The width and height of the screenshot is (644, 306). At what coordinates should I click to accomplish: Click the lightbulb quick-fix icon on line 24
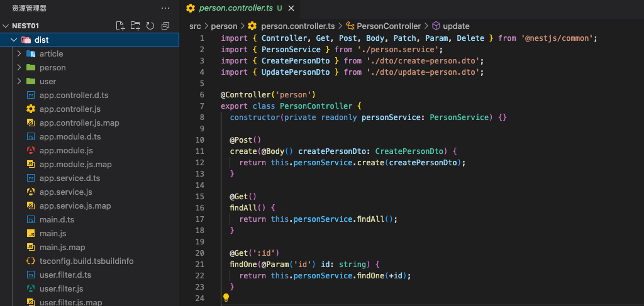[226, 297]
